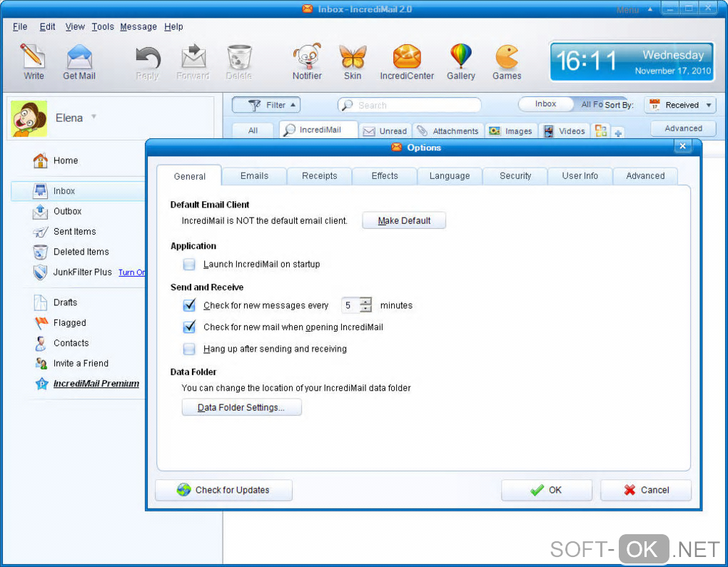728x567 pixels.
Task: Select the Attachments filter tab
Action: pos(447,131)
